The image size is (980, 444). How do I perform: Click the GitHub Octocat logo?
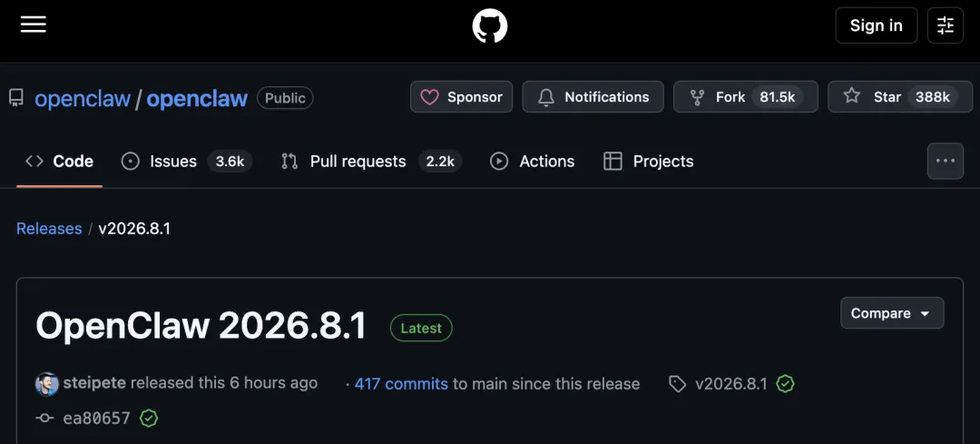click(x=490, y=25)
